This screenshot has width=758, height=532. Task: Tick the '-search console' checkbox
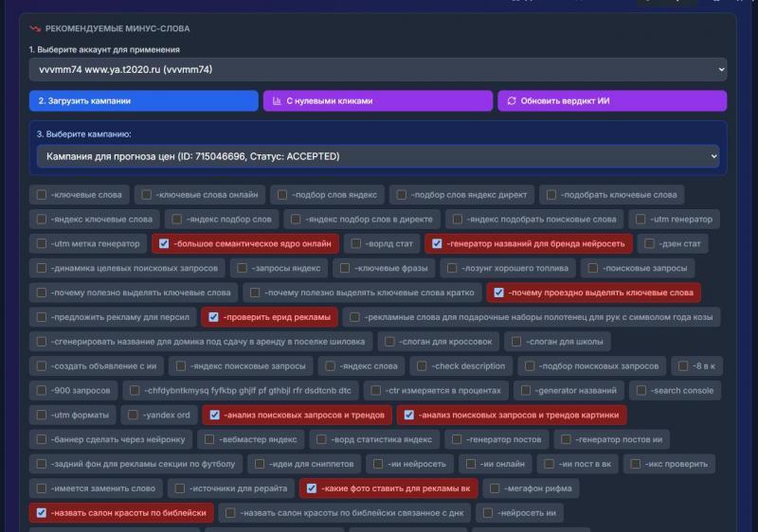tap(641, 391)
